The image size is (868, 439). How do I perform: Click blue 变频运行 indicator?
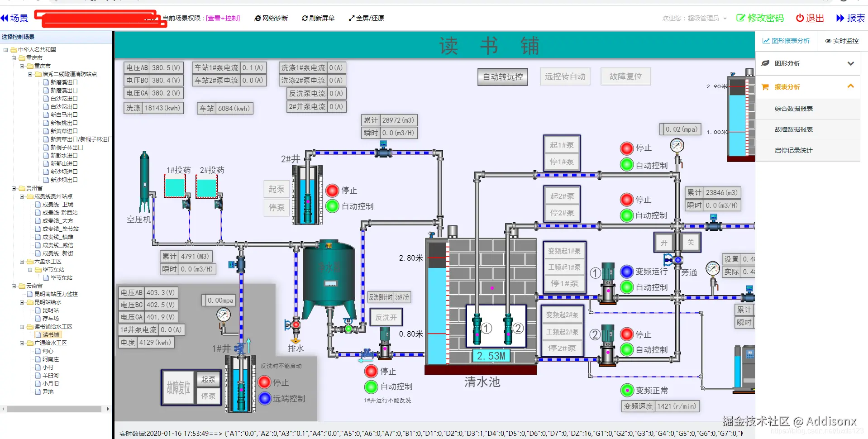tap(627, 272)
